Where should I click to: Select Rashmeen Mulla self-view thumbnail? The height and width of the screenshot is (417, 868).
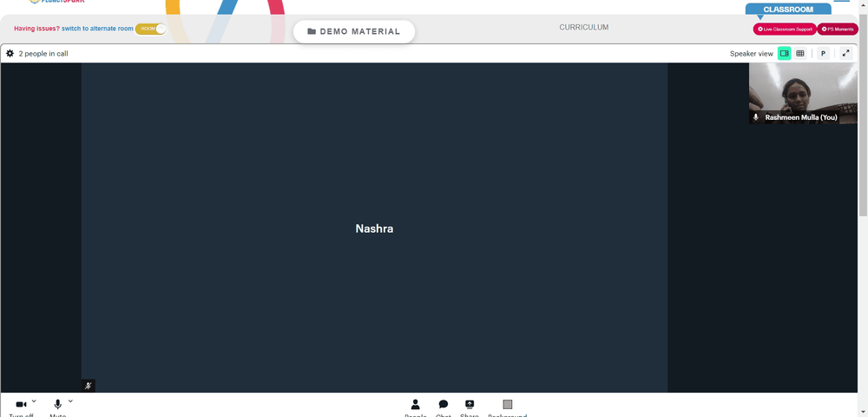click(x=803, y=93)
